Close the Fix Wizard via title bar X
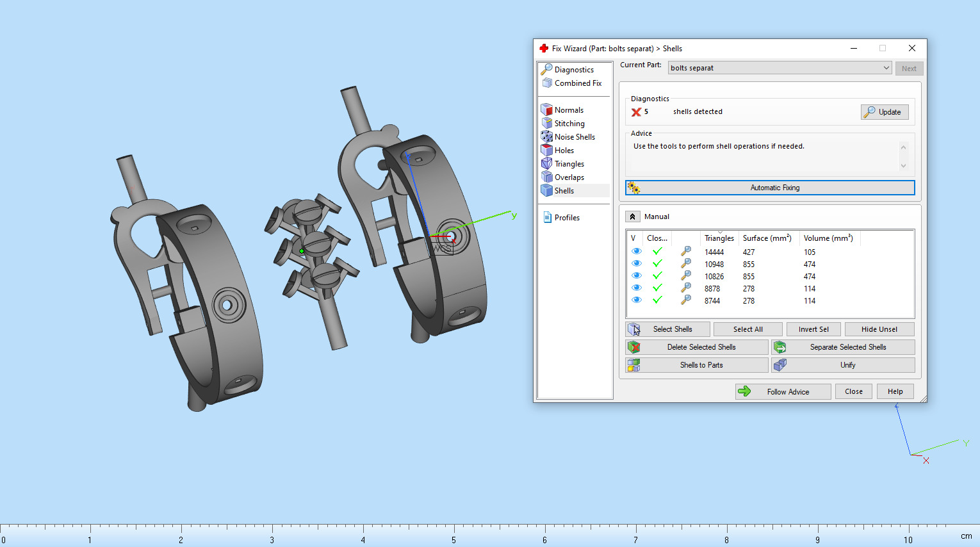The width and height of the screenshot is (980, 547). [x=912, y=48]
